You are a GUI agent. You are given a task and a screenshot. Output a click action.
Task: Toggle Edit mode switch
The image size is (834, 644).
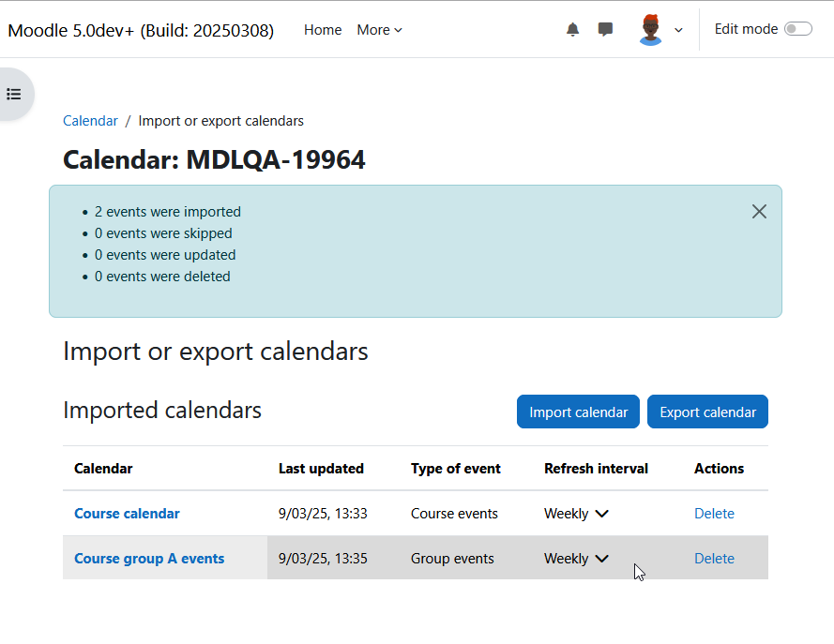[798, 29]
